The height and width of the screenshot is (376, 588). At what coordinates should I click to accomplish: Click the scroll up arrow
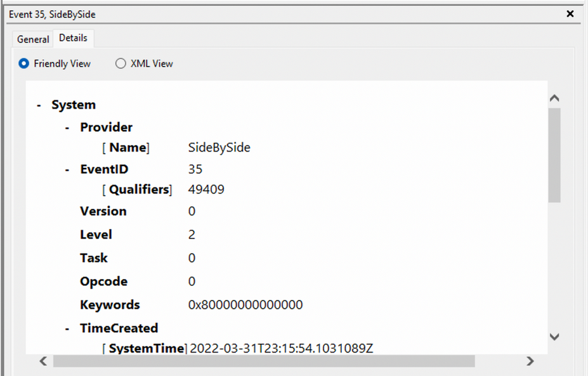[554, 98]
